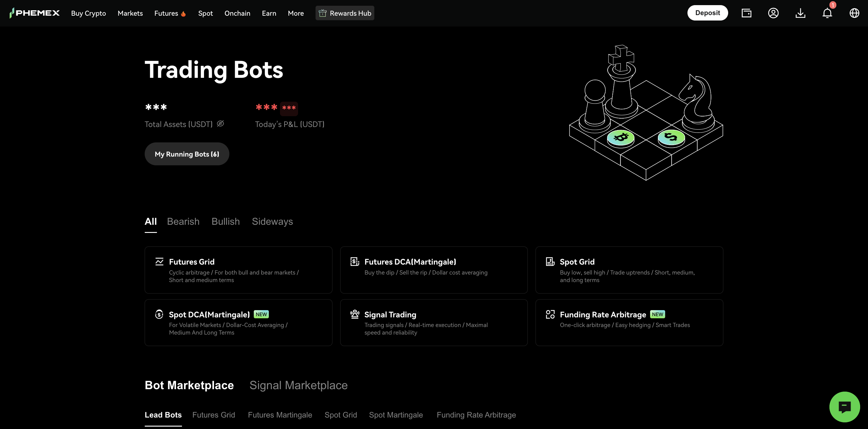Viewport: 868px width, 429px height.
Task: Click the Futures Grid chart icon
Action: point(159,261)
